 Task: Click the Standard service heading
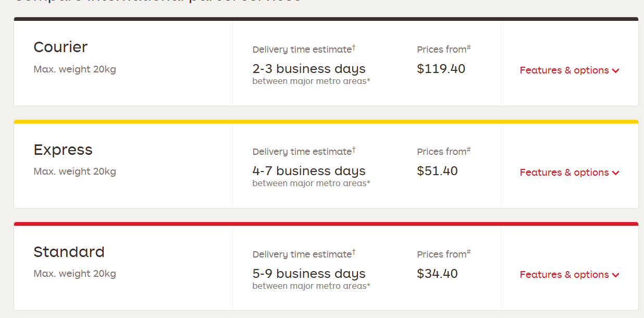point(69,252)
